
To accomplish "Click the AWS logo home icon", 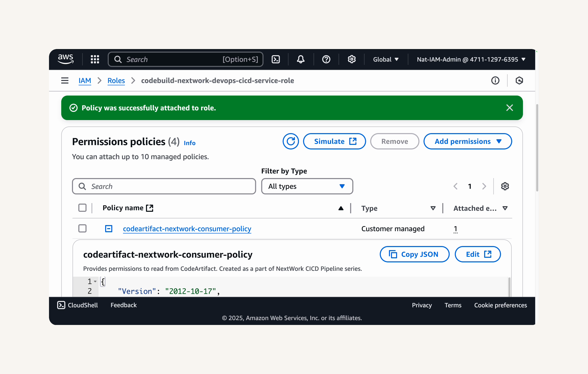I will 66,59.
